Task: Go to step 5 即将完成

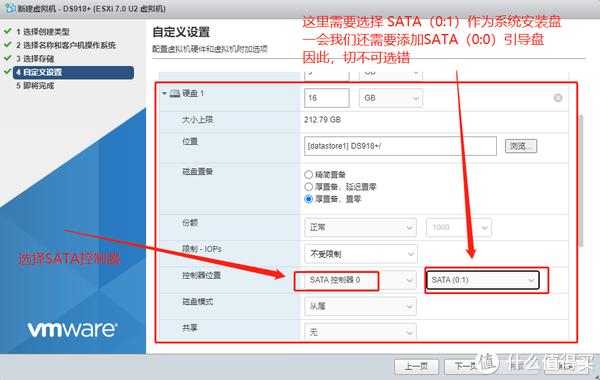Action: (35, 85)
